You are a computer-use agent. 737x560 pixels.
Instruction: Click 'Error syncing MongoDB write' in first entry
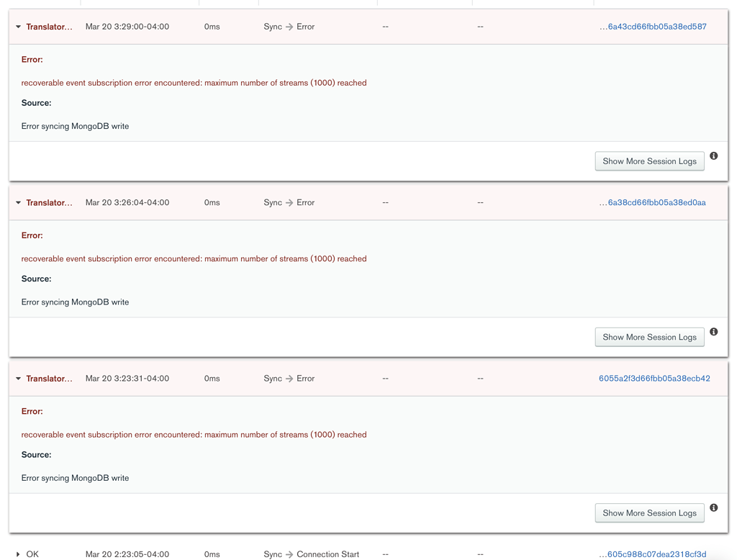pyautogui.click(x=75, y=126)
